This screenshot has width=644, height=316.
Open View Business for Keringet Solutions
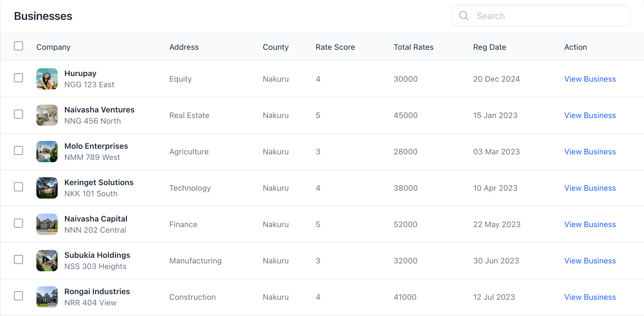[x=590, y=188]
